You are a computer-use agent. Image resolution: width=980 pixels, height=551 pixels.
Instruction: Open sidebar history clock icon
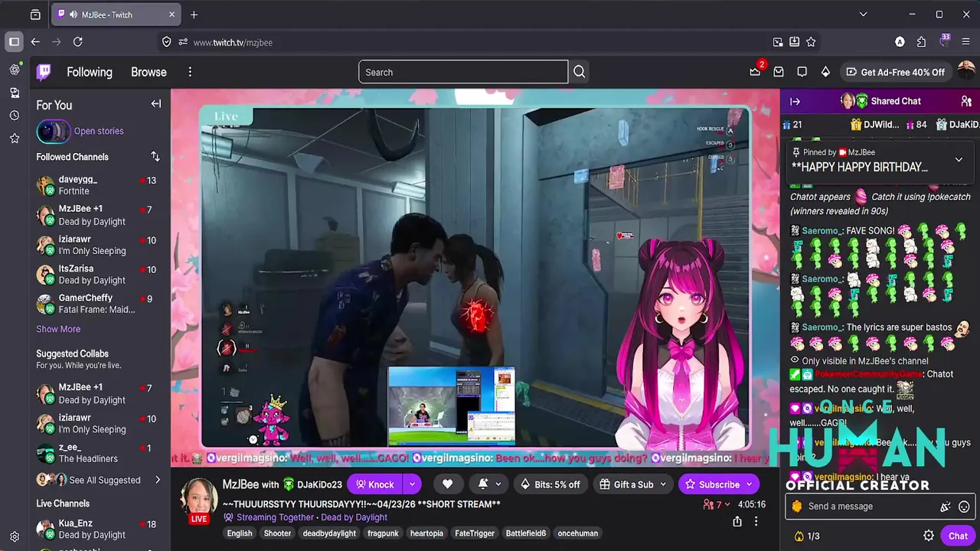(x=14, y=116)
